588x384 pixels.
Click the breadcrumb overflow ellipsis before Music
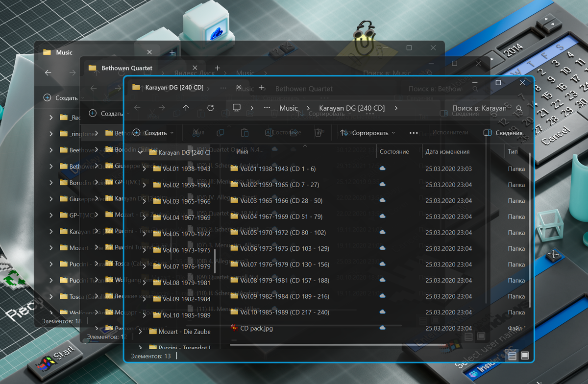267,108
